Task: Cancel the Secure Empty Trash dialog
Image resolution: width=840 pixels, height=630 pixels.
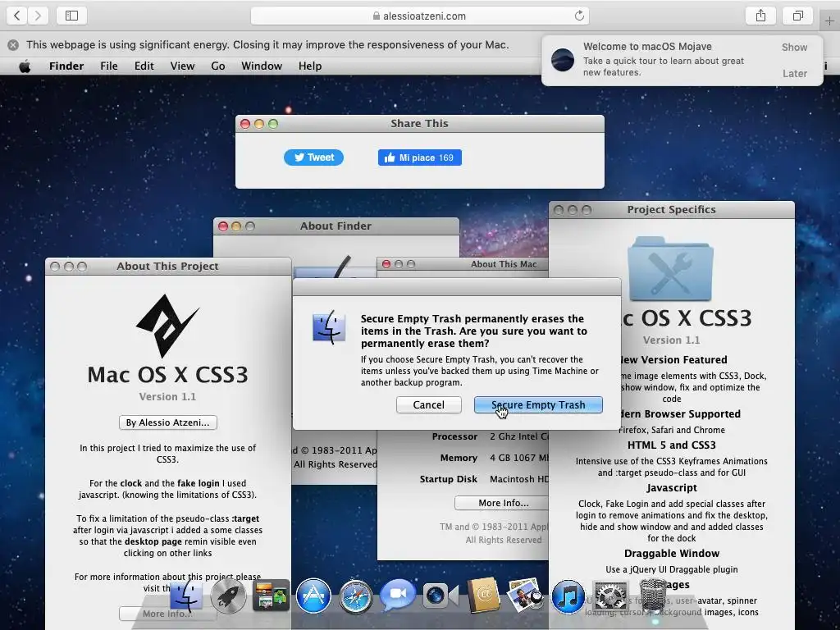Action: [428, 405]
